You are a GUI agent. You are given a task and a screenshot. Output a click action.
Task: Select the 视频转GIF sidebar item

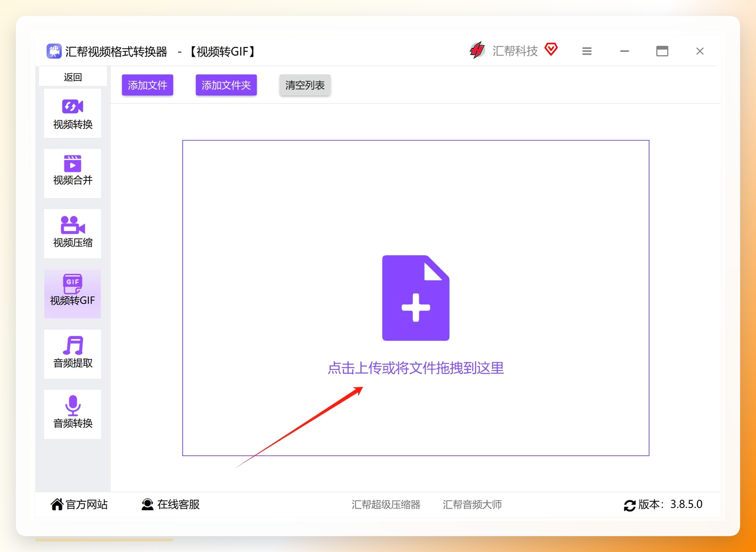pyautogui.click(x=72, y=293)
